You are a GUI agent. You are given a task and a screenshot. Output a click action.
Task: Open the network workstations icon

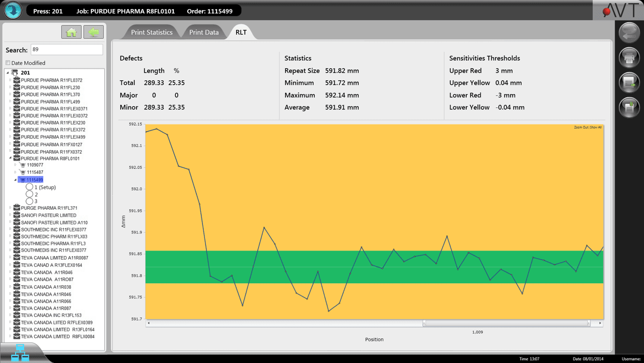(x=20, y=352)
